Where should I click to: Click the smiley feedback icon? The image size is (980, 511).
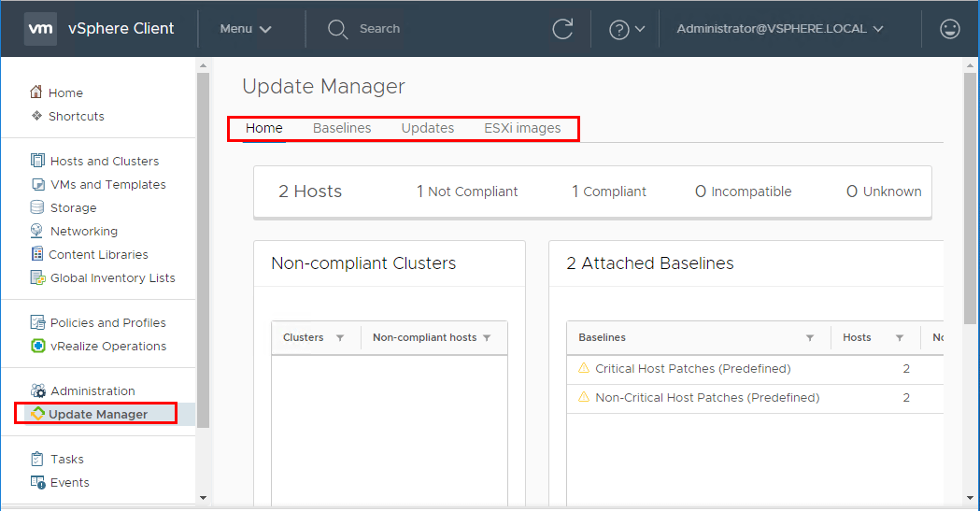(x=949, y=29)
